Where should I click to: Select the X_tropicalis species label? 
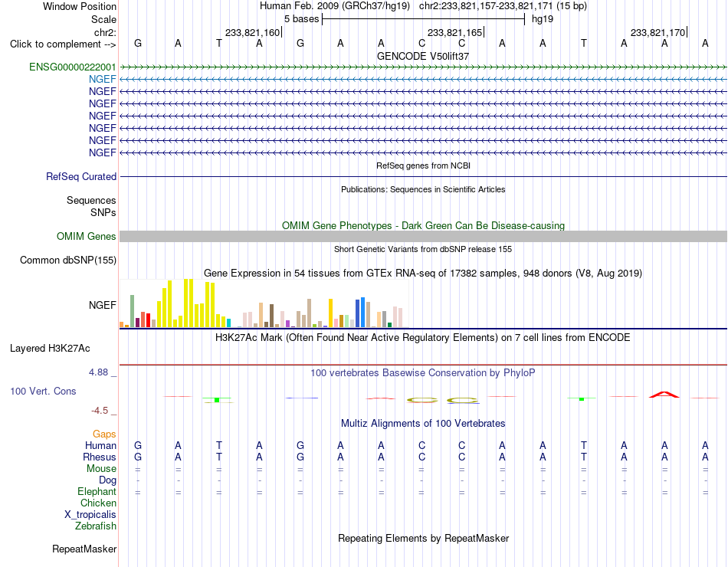pyautogui.click(x=90, y=515)
